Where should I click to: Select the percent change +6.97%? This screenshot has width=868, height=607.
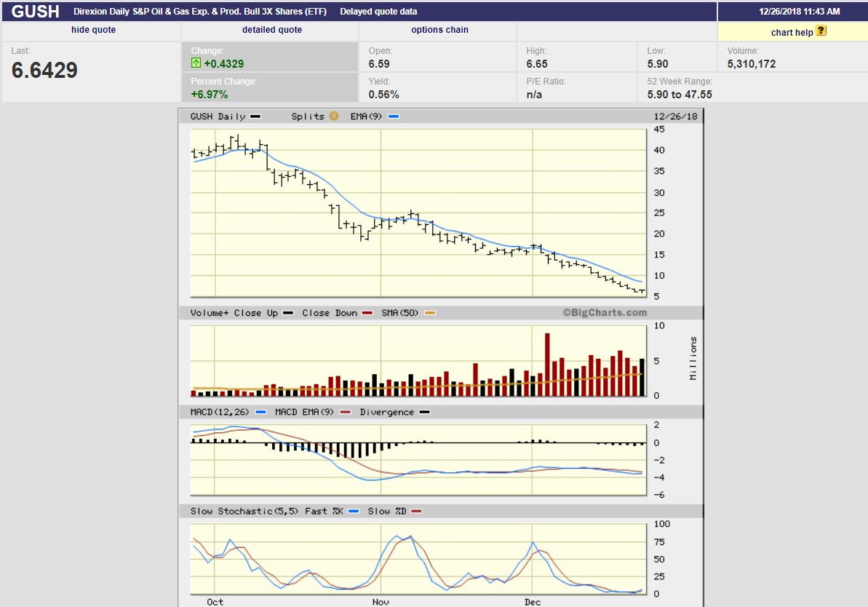pyautogui.click(x=210, y=95)
